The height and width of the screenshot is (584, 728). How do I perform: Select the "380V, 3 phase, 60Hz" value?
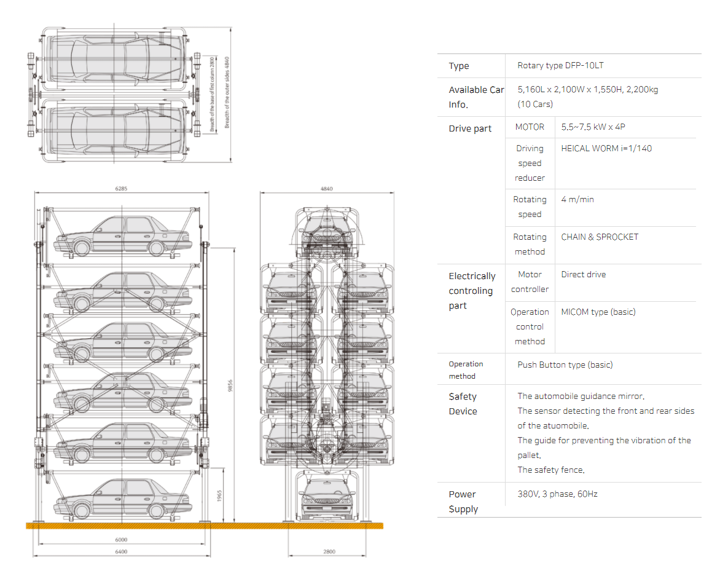pos(557,494)
